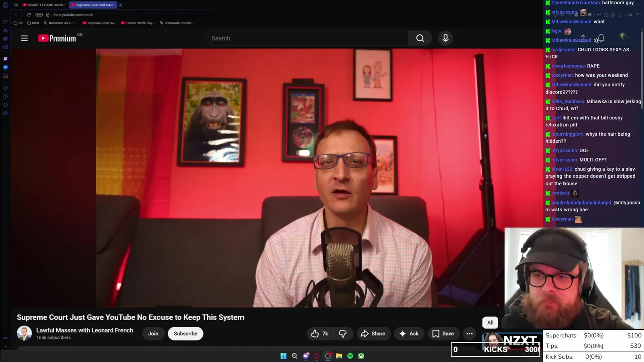Viewport: 644px width, 362px height.
Task: Select the All filter chip
Action: 490,323
